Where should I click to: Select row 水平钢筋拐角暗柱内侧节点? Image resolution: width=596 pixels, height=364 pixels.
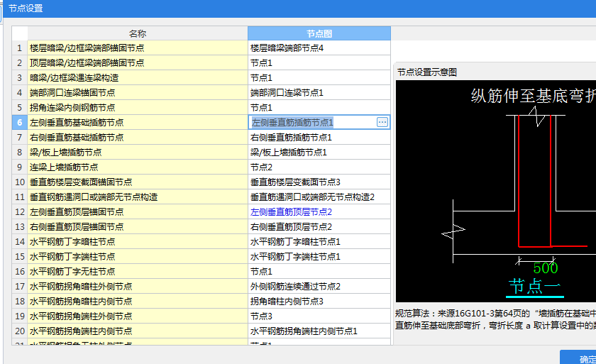[x=138, y=302]
